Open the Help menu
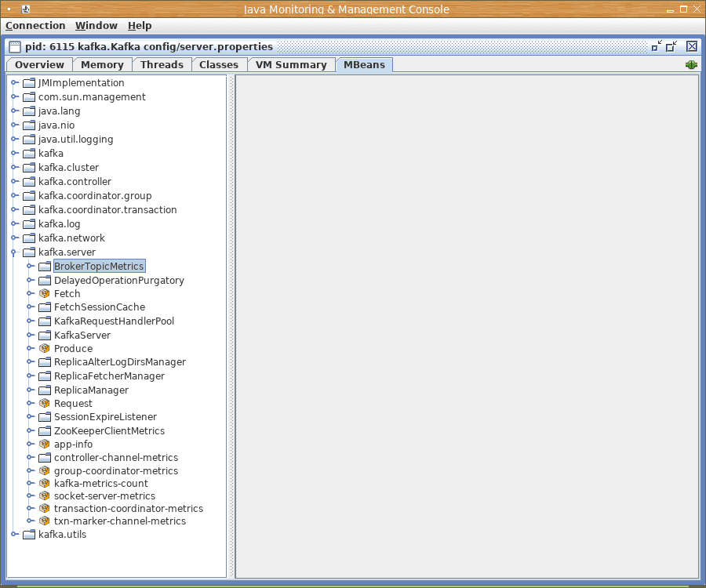This screenshot has height=588, width=706. point(140,26)
